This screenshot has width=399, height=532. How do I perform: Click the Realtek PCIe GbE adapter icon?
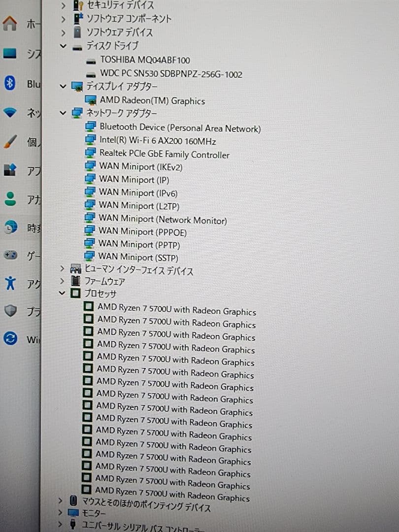point(90,153)
